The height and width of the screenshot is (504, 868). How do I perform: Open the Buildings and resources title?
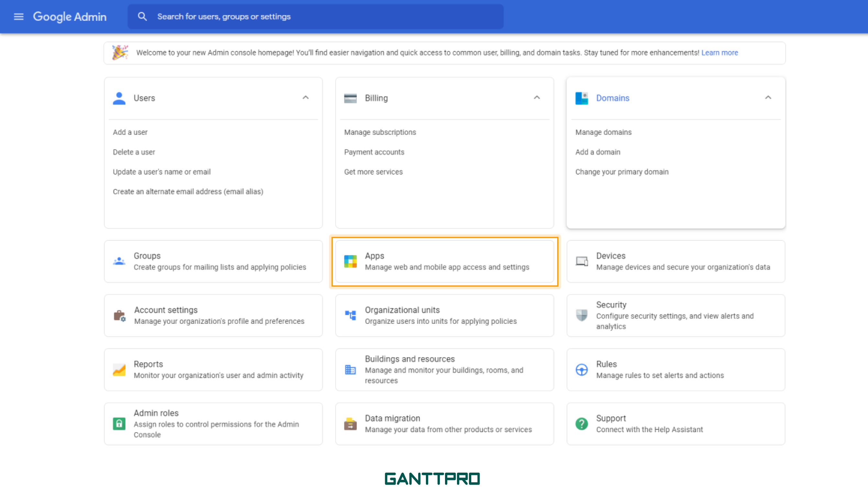click(410, 359)
